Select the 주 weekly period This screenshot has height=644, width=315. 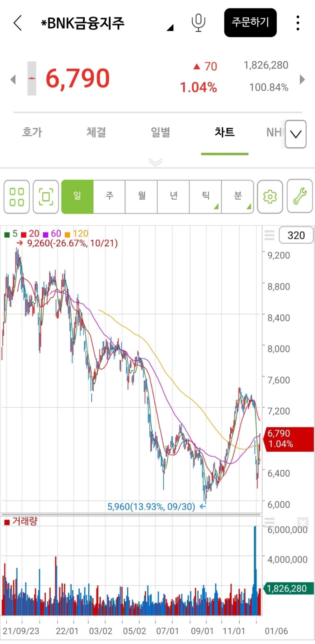109,197
